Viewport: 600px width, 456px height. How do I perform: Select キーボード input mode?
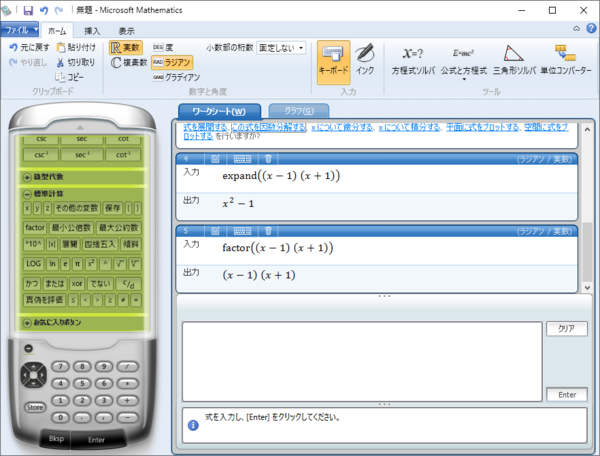coord(333,62)
